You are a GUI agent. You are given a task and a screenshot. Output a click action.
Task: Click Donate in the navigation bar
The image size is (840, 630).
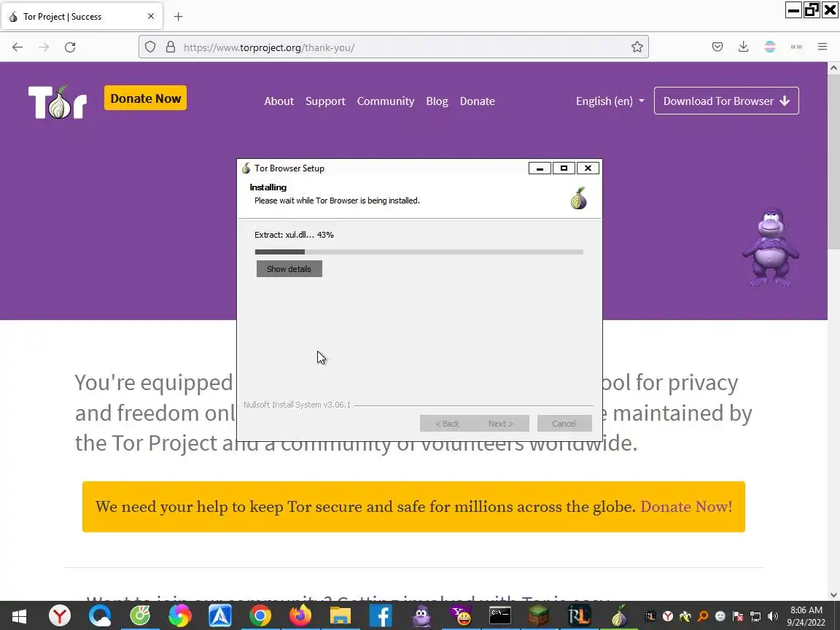click(478, 101)
